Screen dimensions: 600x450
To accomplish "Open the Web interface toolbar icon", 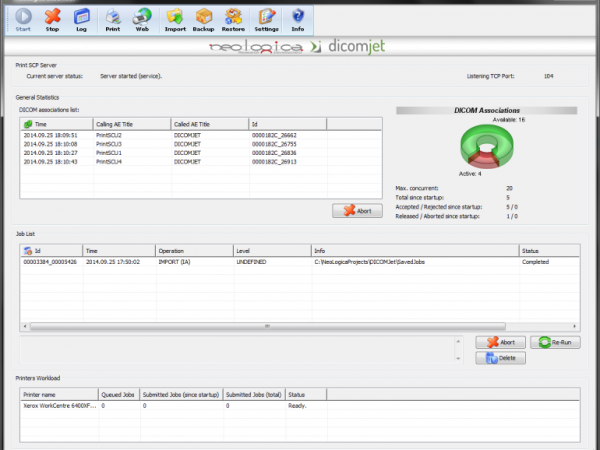I will 143,19.
